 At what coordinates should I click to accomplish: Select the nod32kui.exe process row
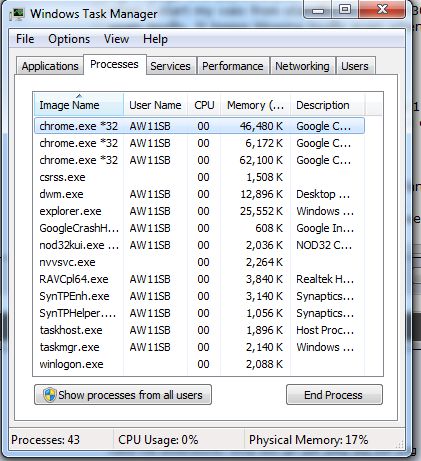[x=199, y=245]
